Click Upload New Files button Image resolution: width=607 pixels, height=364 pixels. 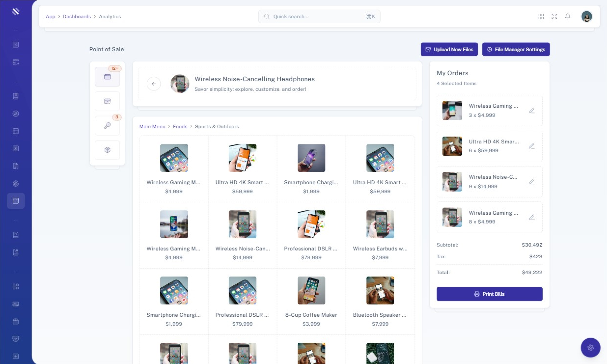pyautogui.click(x=449, y=49)
